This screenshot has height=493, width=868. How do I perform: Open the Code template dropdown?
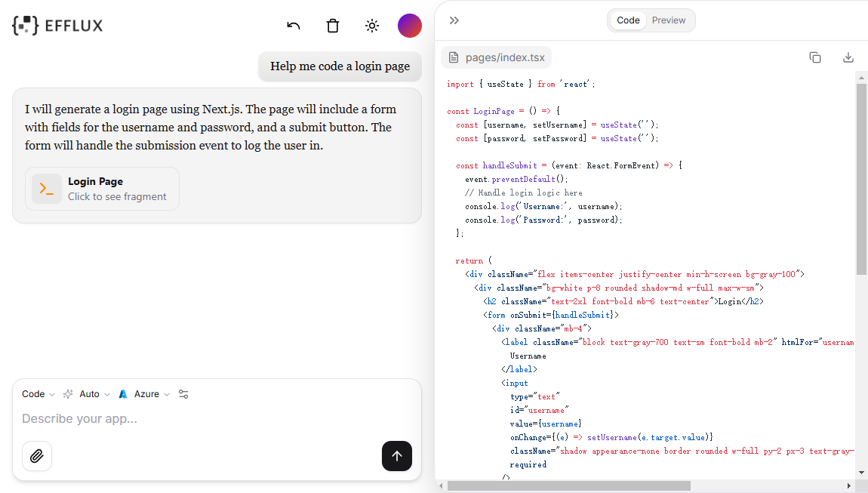38,394
